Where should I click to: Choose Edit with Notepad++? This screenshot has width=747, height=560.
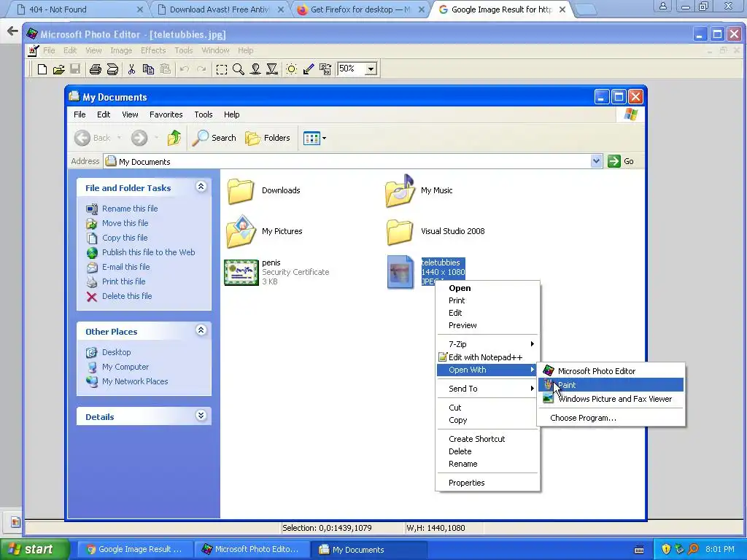(x=488, y=357)
